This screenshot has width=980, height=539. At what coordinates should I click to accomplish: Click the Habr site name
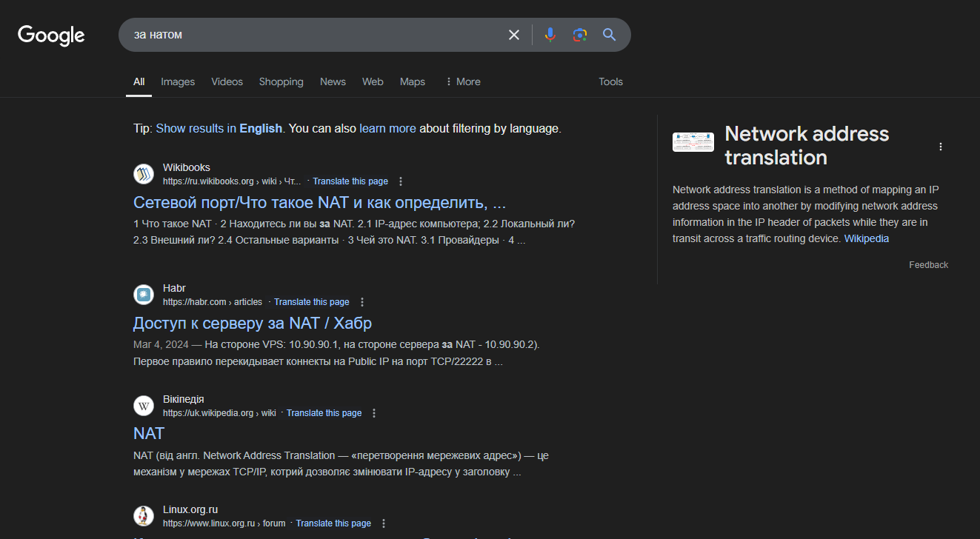pos(174,289)
